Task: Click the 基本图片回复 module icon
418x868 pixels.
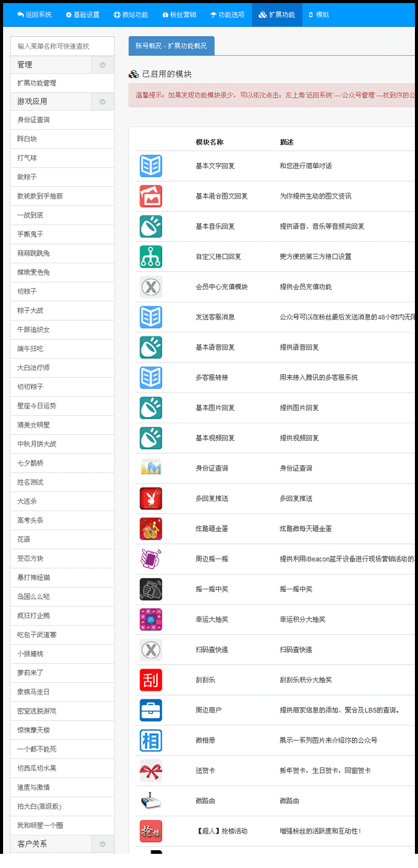Action: [151, 407]
